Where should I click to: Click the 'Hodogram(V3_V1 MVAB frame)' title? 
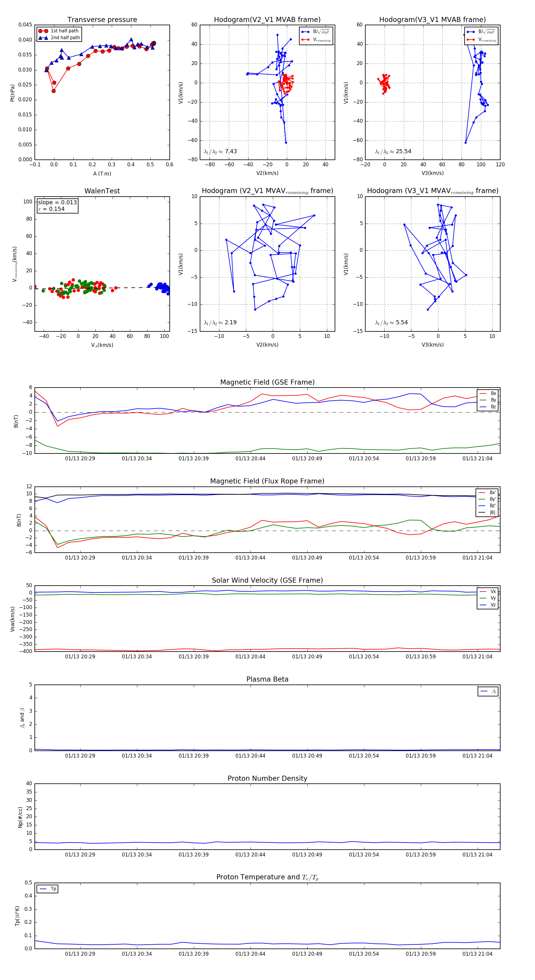pos(432,20)
